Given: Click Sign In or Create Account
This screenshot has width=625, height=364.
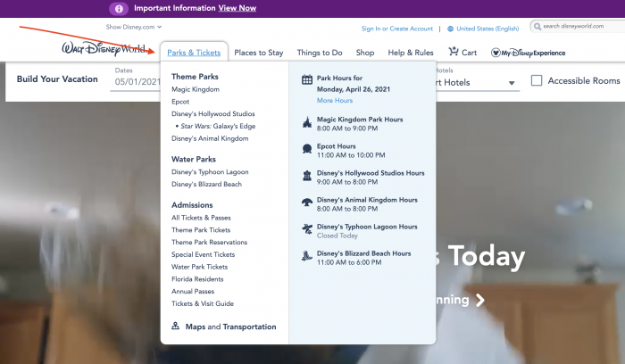Looking at the screenshot, I should click(397, 29).
